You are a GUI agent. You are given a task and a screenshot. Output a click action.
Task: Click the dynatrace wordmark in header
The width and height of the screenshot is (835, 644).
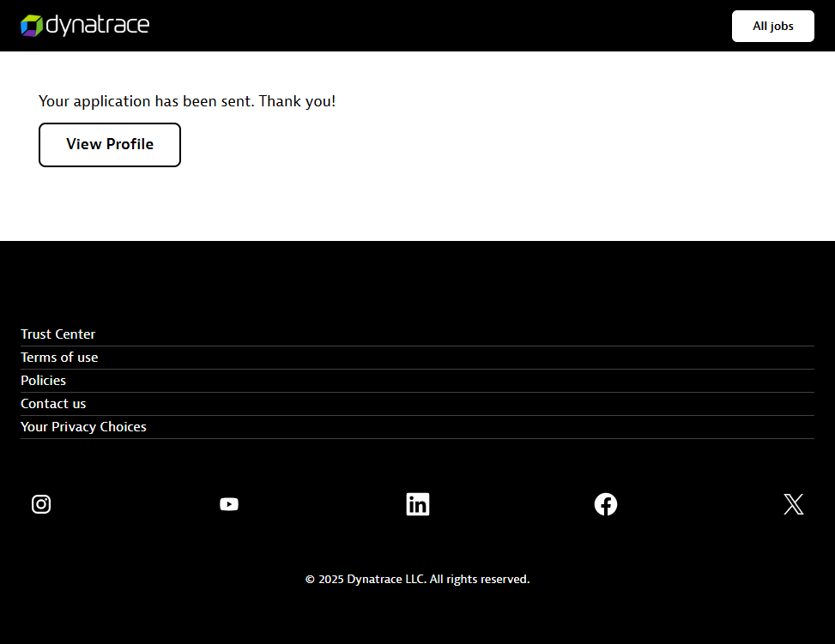coord(97,26)
